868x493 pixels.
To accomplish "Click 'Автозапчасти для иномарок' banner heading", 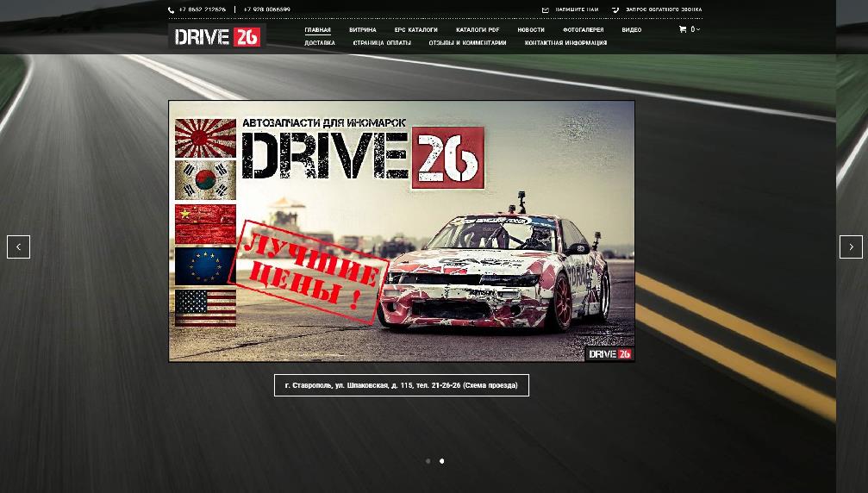I will click(324, 122).
